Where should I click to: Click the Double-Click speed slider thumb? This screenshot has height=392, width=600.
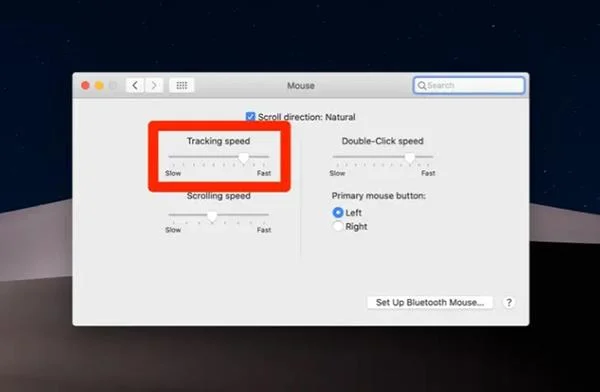[x=410, y=157]
